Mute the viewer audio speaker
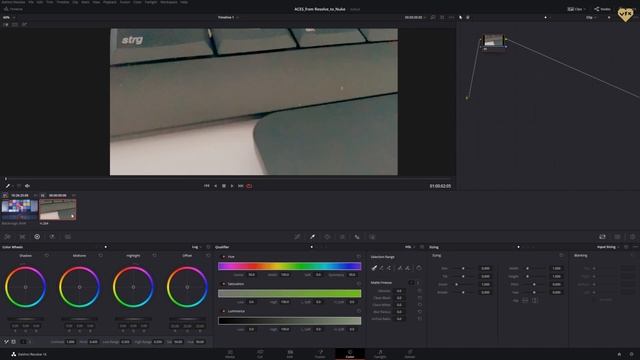 click(x=27, y=186)
